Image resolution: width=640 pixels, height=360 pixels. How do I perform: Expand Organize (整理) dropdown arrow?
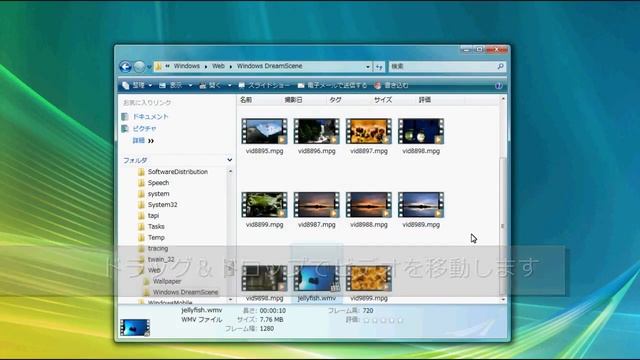click(150, 85)
